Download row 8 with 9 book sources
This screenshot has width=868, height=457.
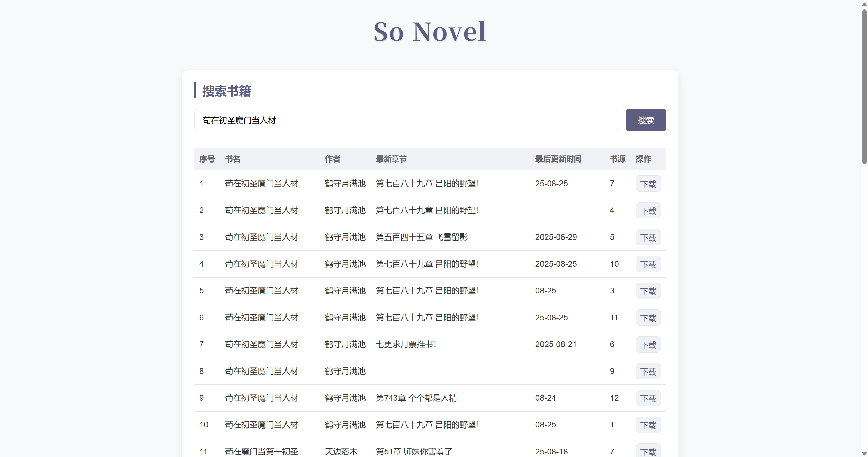click(x=648, y=371)
